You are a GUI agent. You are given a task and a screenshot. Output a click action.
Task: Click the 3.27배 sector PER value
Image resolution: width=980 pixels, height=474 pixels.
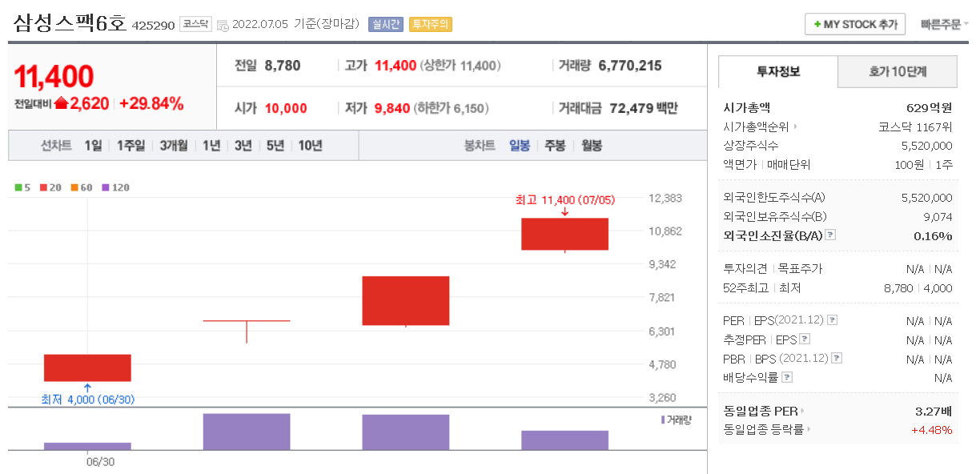coord(934,411)
